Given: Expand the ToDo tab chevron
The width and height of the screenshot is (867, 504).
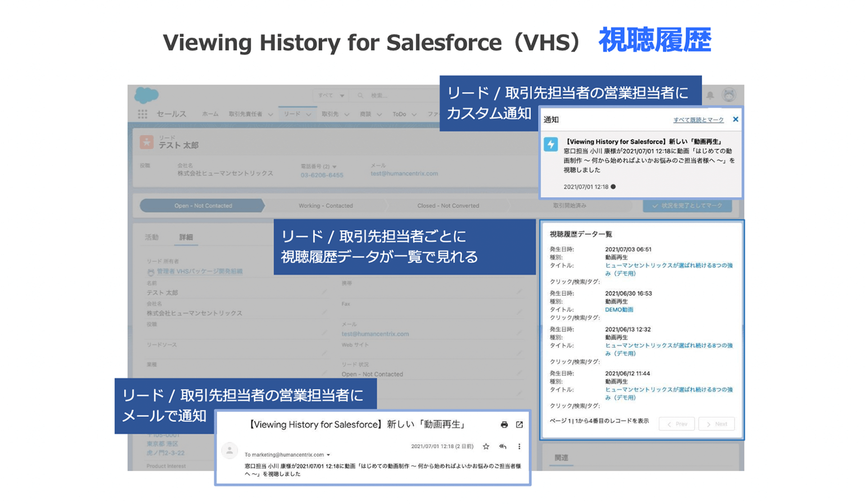Looking at the screenshot, I should [414, 115].
